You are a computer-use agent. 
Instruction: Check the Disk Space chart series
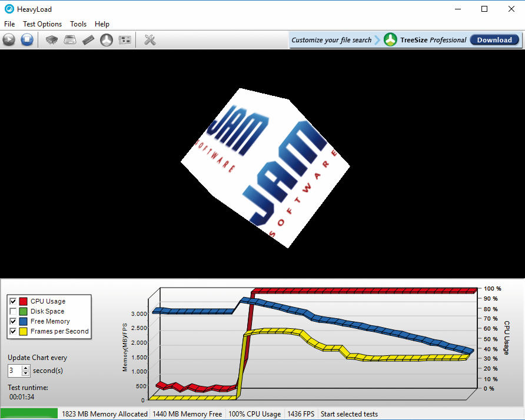point(13,311)
